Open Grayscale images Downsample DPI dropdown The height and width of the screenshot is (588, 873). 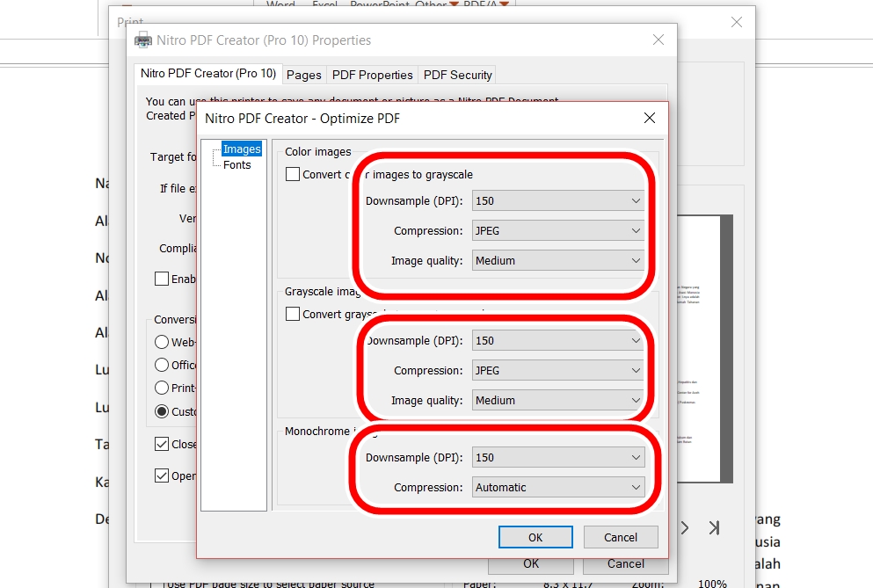click(558, 341)
